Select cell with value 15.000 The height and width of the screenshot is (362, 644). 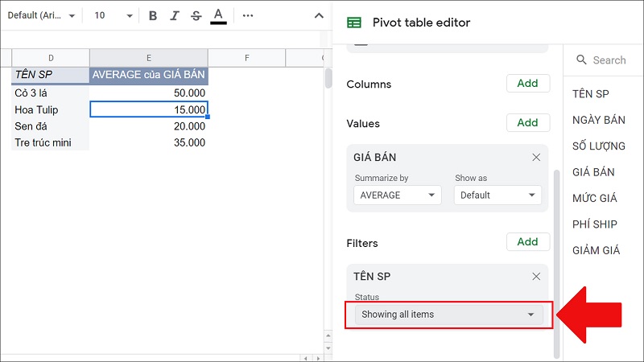tap(149, 109)
